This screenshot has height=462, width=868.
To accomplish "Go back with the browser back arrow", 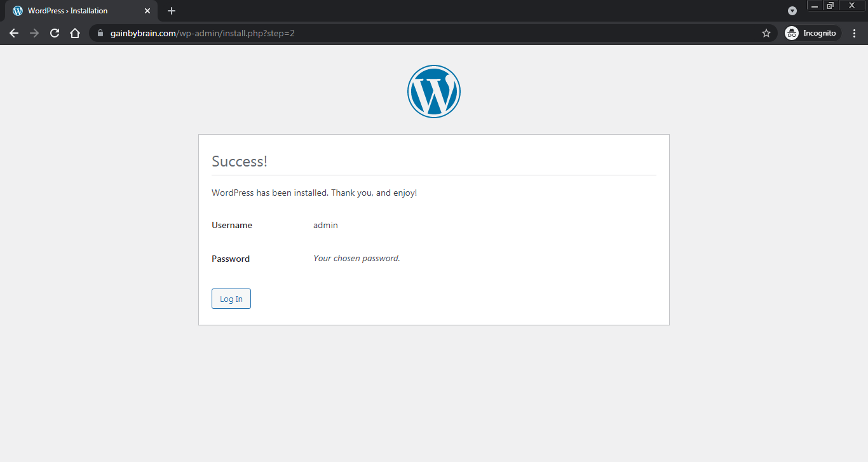I will click(x=14, y=33).
